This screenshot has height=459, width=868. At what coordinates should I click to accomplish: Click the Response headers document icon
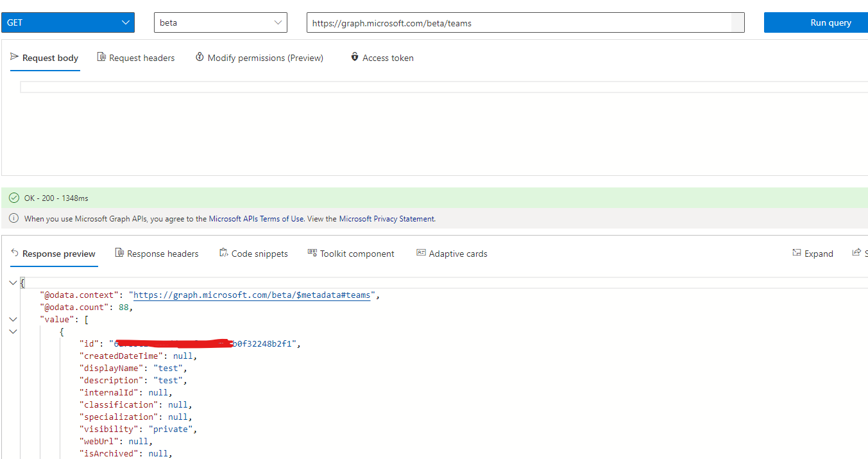[x=119, y=253]
